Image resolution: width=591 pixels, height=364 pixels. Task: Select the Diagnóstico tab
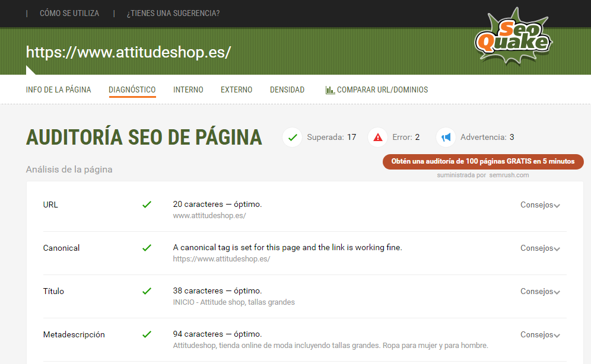click(x=132, y=90)
